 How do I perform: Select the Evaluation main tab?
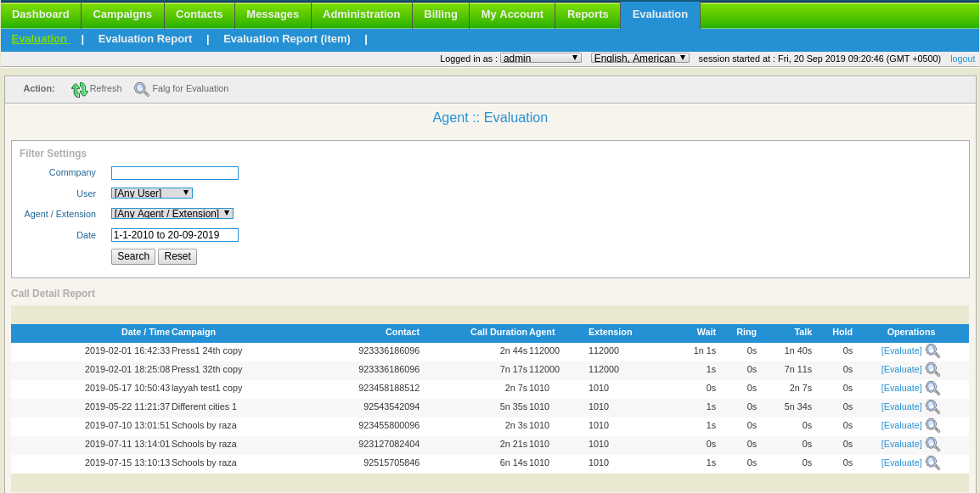[x=660, y=14]
